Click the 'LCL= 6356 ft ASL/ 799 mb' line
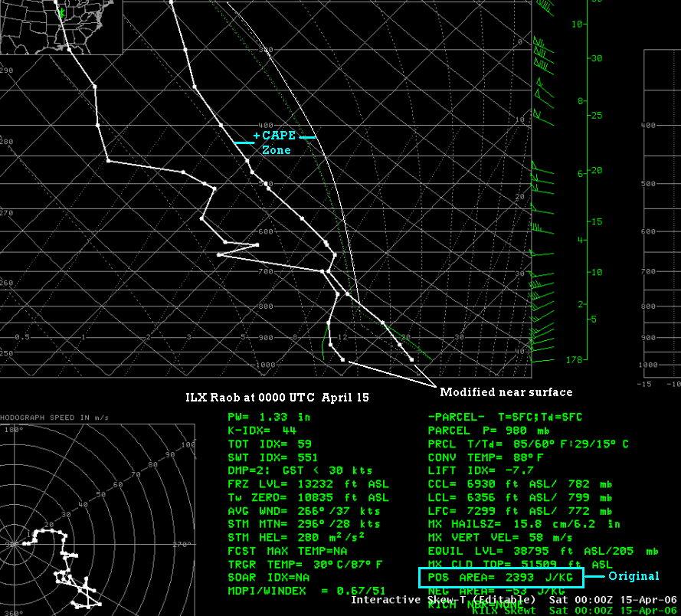Image resolution: width=681 pixels, height=616 pixels. [519, 497]
